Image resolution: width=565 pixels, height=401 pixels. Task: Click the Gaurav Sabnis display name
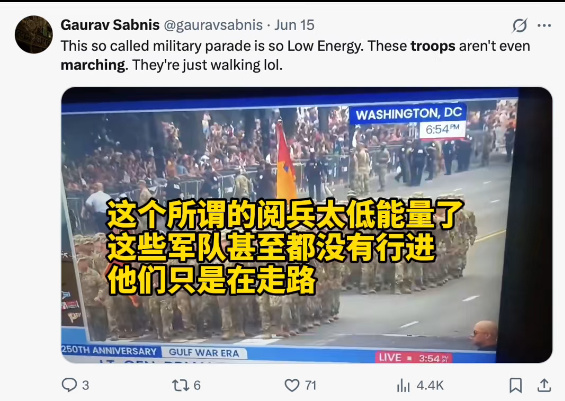coord(110,25)
